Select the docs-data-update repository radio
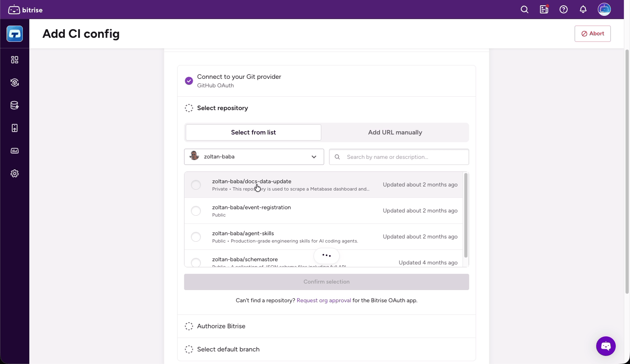Image resolution: width=630 pixels, height=364 pixels. tap(196, 185)
